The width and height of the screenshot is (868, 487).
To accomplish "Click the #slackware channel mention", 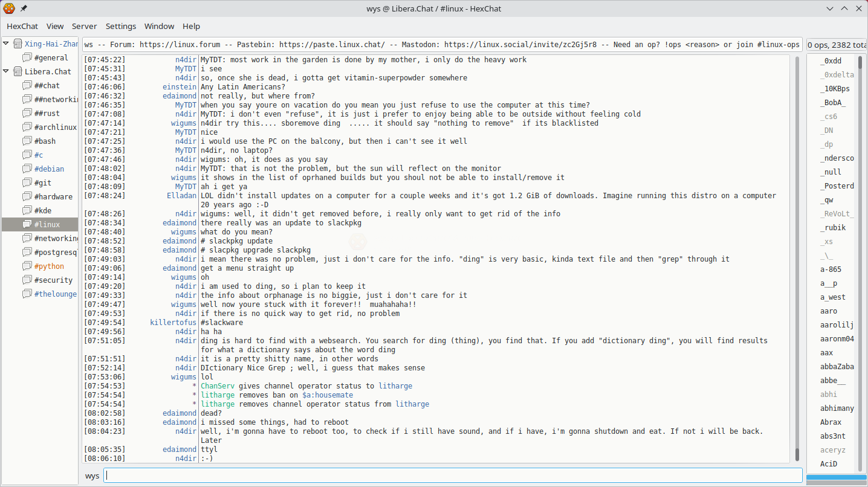I will pos(222,323).
